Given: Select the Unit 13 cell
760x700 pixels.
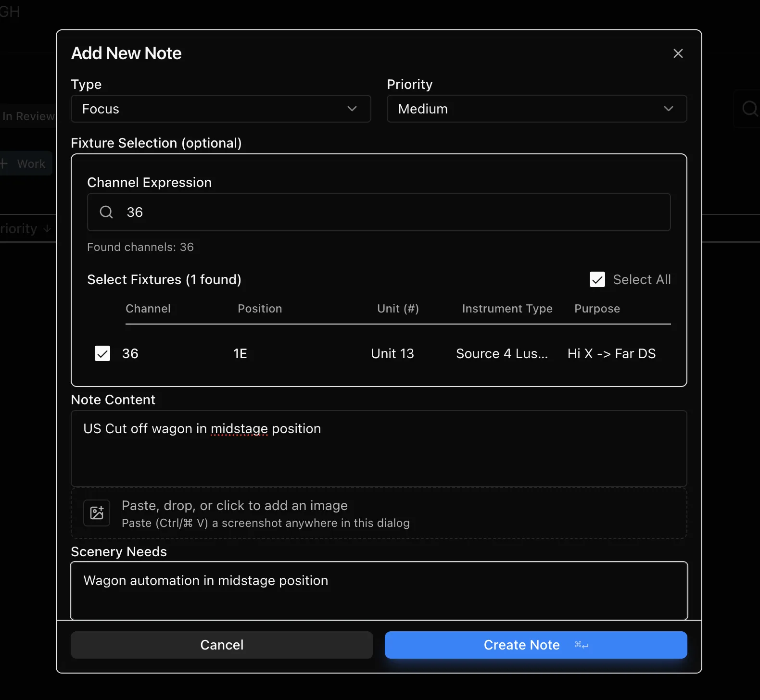Looking at the screenshot, I should [x=393, y=353].
